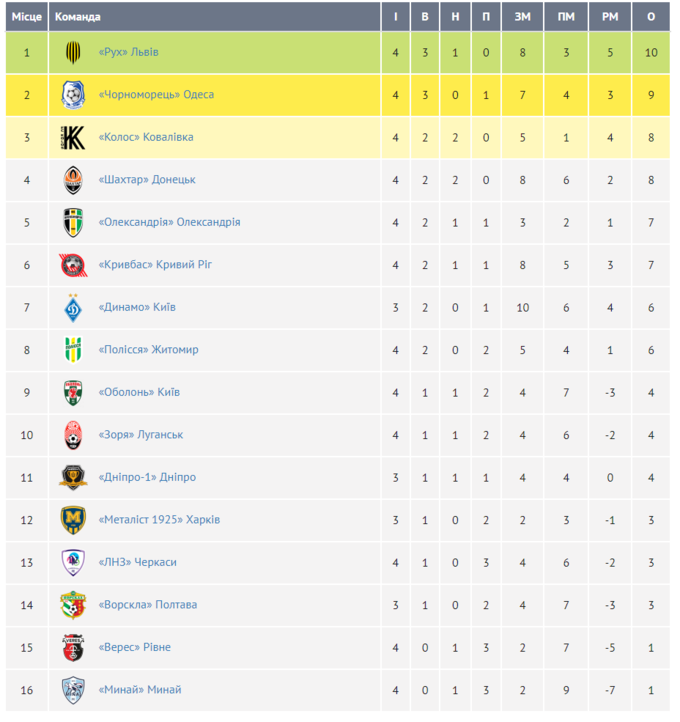Open the «ЛНЗ» Черкаси team link
This screenshot has width=680, height=722.
coord(138,562)
